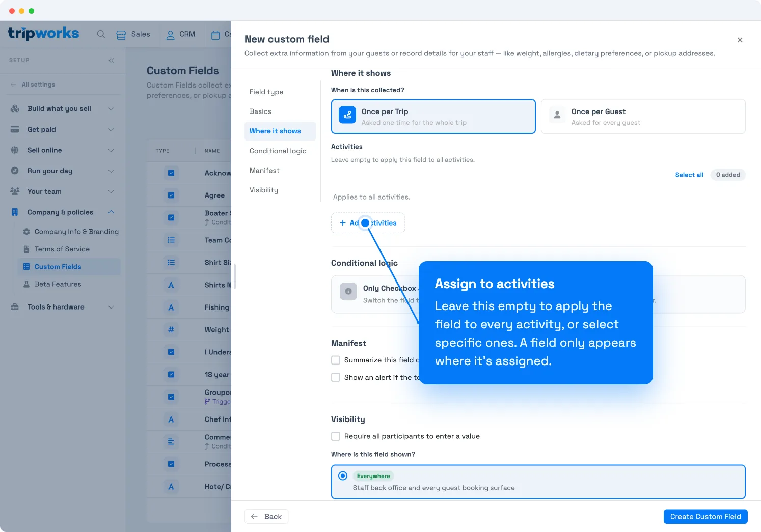
Task: Click the Weight field row name
Action: coord(217,330)
